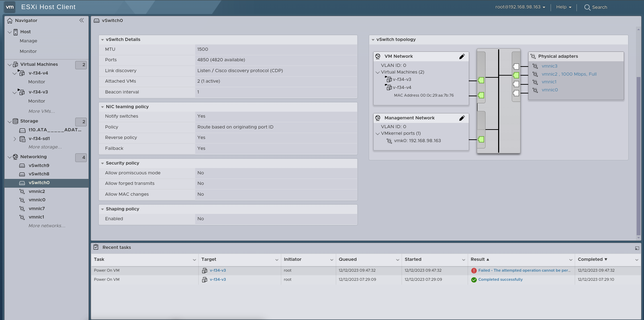
Task: Click the VMware vm logo icon
Action: 10,7
